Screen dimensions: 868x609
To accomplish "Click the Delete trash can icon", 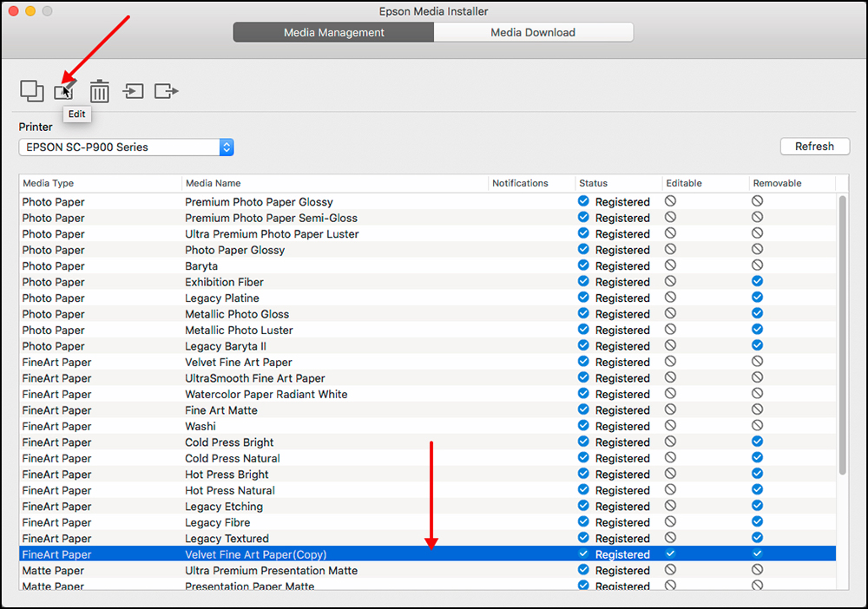I will point(100,91).
